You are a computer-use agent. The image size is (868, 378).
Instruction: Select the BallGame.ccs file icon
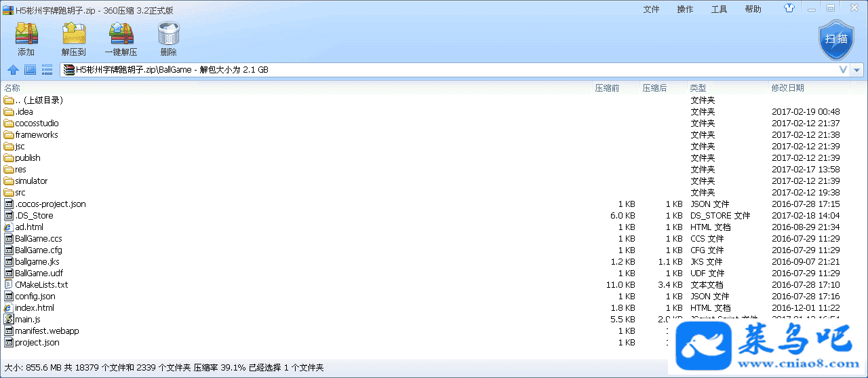9,239
